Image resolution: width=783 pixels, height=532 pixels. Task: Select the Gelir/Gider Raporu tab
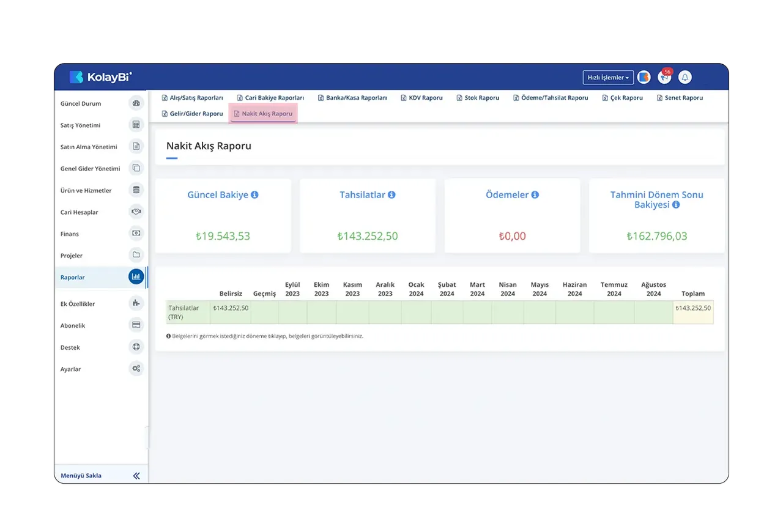(x=192, y=114)
